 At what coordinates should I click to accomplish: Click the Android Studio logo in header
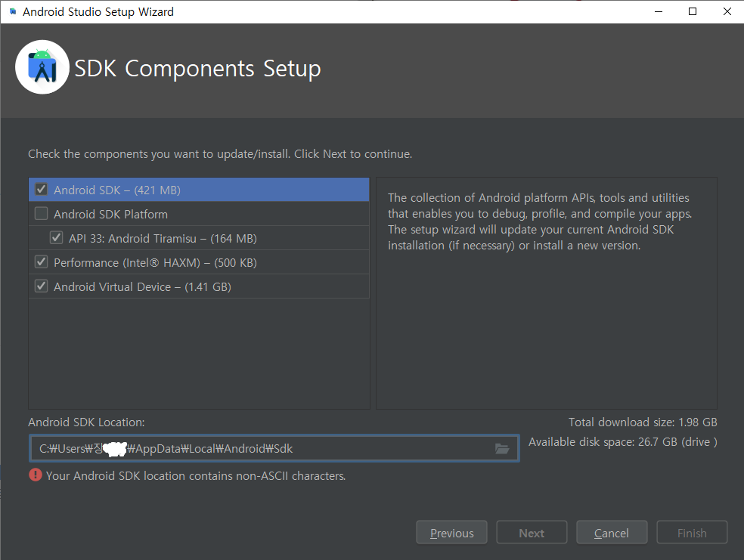(42, 67)
